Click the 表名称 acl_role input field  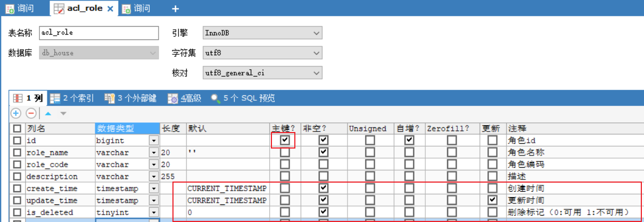[x=99, y=33]
